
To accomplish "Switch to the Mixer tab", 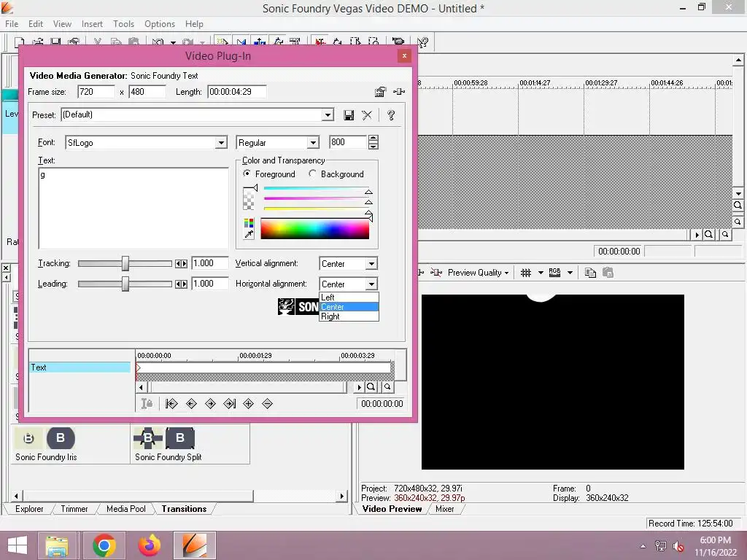I will [444, 509].
